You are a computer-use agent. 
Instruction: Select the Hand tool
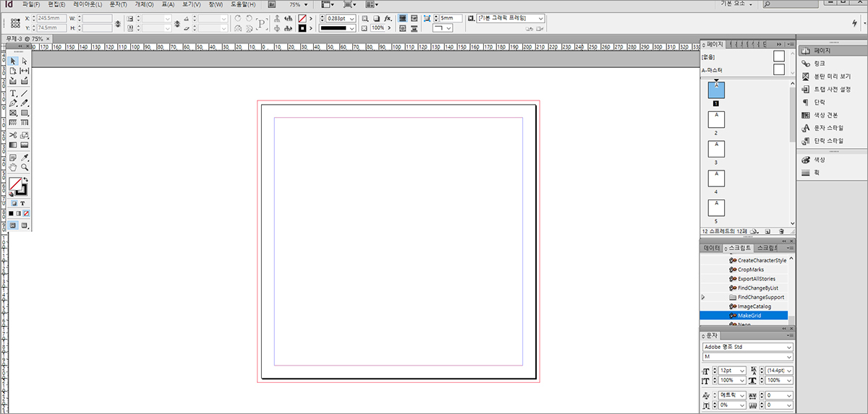tap(13, 166)
